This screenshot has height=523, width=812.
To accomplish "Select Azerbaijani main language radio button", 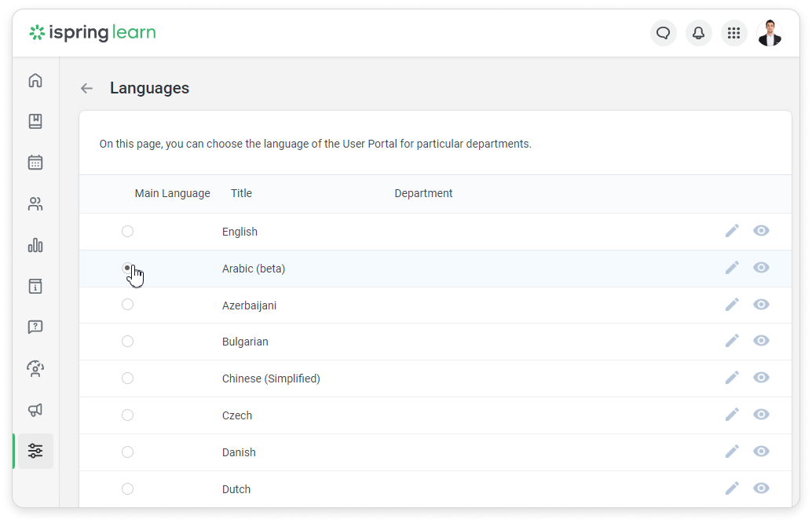I will 127,305.
